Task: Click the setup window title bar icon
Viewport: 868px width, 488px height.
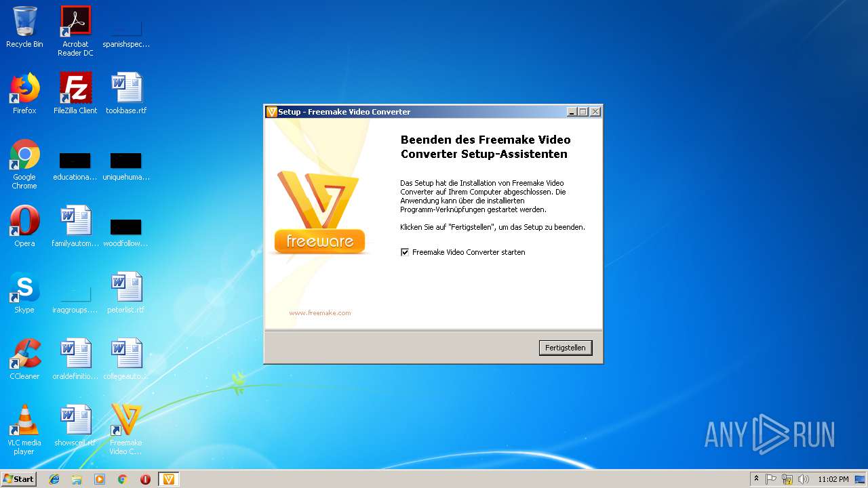Action: pyautogui.click(x=272, y=112)
